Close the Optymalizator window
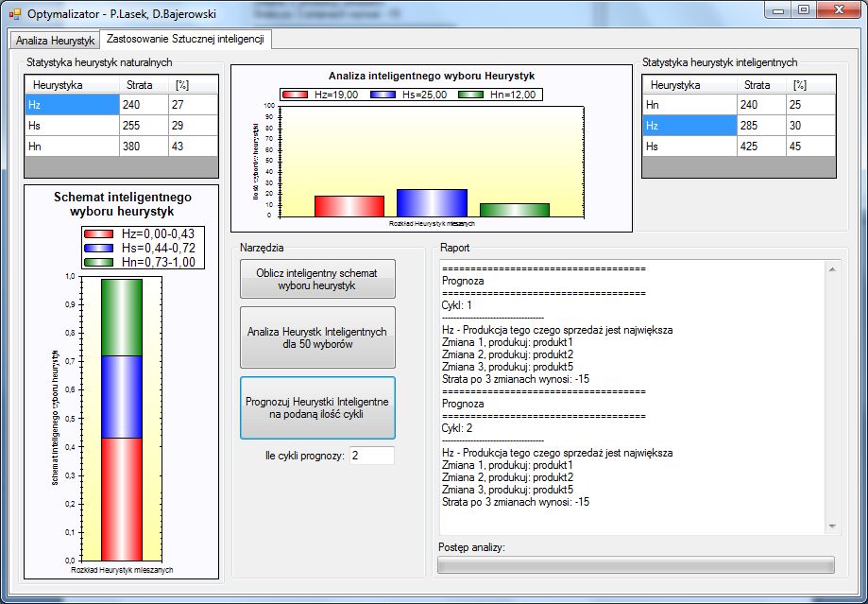868x604 pixels. click(840, 10)
